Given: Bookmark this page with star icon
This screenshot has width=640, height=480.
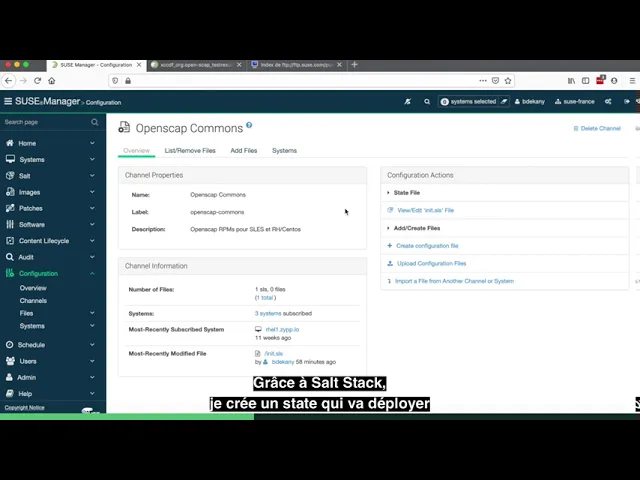Looking at the screenshot, I should point(508,81).
